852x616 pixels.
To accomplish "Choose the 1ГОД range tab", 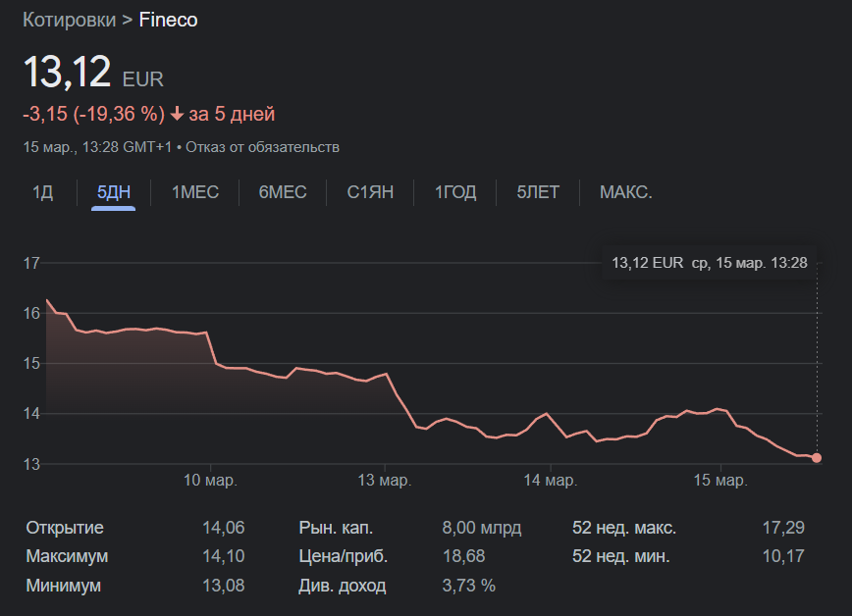I will (455, 192).
